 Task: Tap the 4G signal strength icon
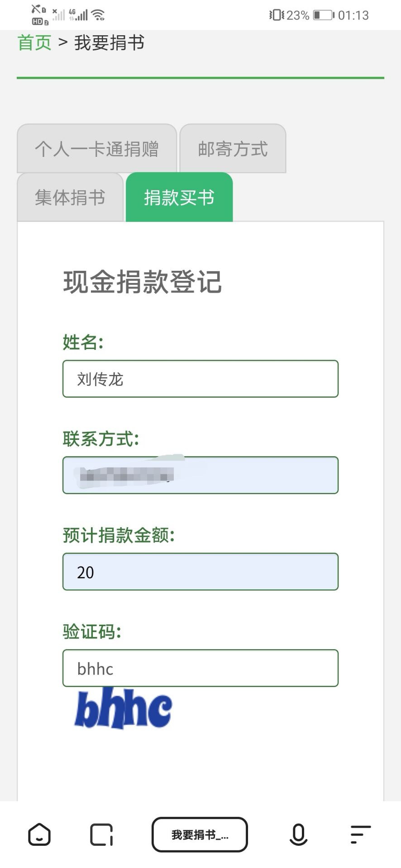(79, 15)
